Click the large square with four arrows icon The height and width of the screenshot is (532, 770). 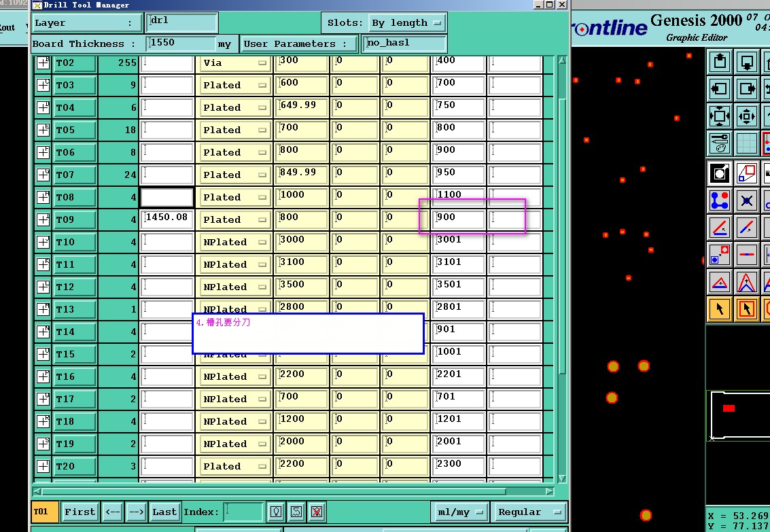[x=720, y=116]
